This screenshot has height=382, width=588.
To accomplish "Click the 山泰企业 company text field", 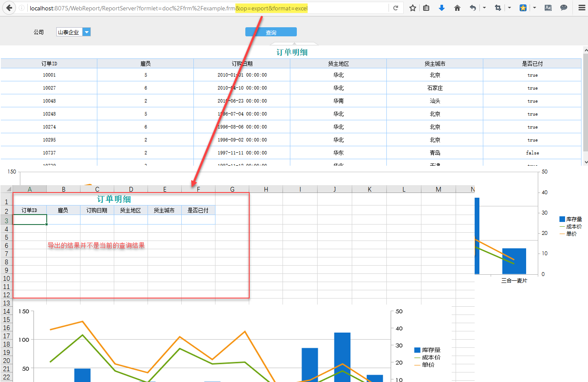I will (x=69, y=32).
